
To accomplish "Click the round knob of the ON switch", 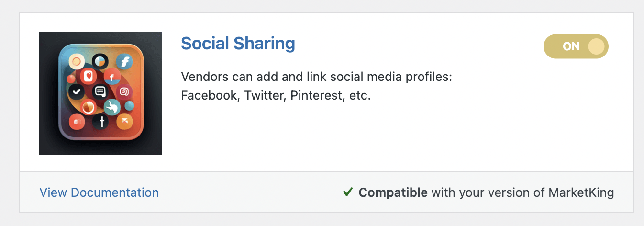I will point(596,46).
